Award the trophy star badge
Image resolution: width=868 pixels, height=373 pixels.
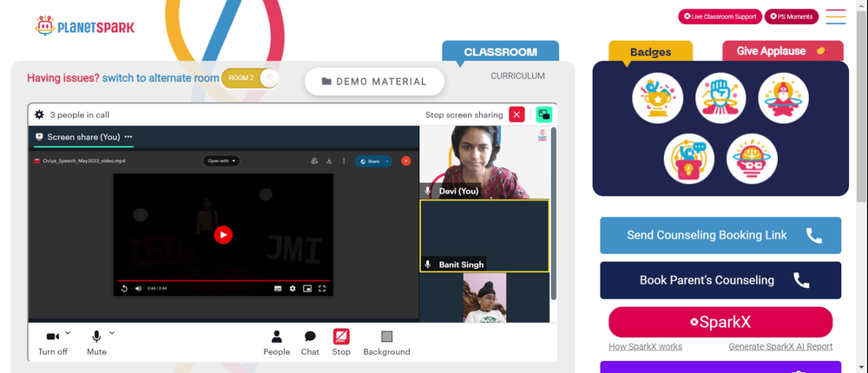[x=658, y=99]
